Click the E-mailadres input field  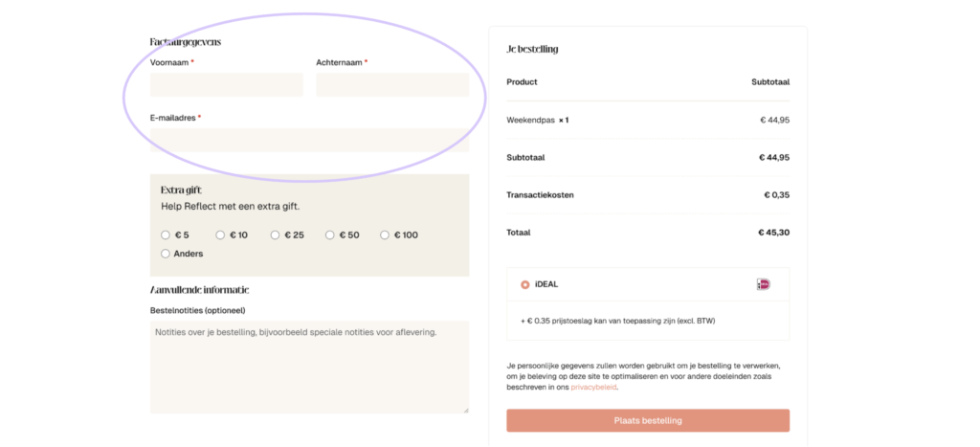click(x=309, y=141)
